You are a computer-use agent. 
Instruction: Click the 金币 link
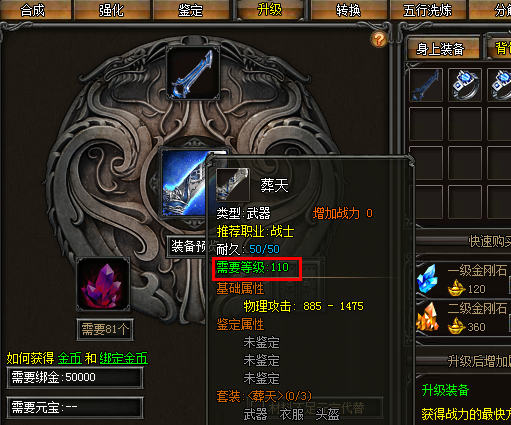(70, 358)
